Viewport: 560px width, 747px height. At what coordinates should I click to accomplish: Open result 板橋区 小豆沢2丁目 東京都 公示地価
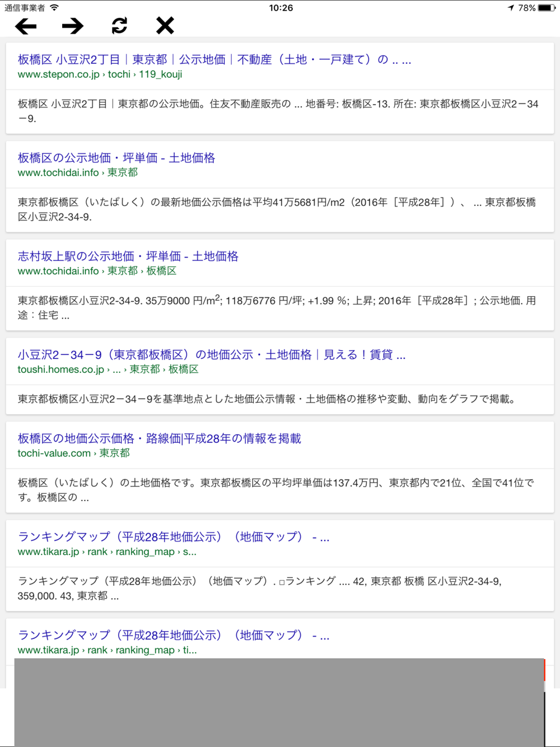(x=214, y=59)
